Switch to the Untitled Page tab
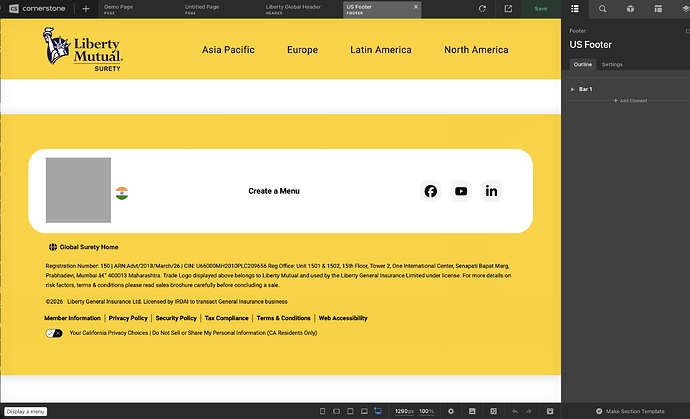The image size is (690, 419). pos(202,9)
